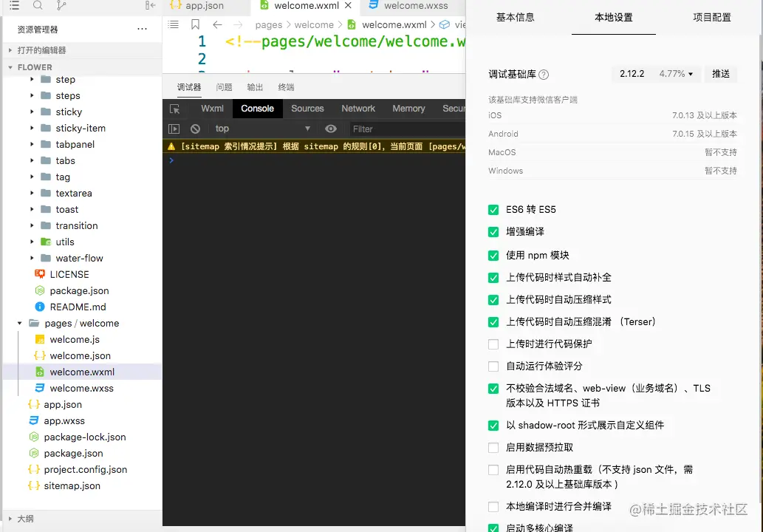Image resolution: width=763 pixels, height=532 pixels.
Task: Enable 启用代码自动热重载 checkbox
Action: pos(493,470)
